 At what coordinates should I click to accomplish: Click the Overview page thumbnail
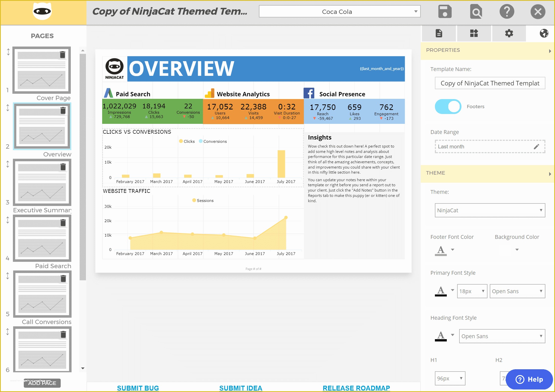click(x=42, y=127)
